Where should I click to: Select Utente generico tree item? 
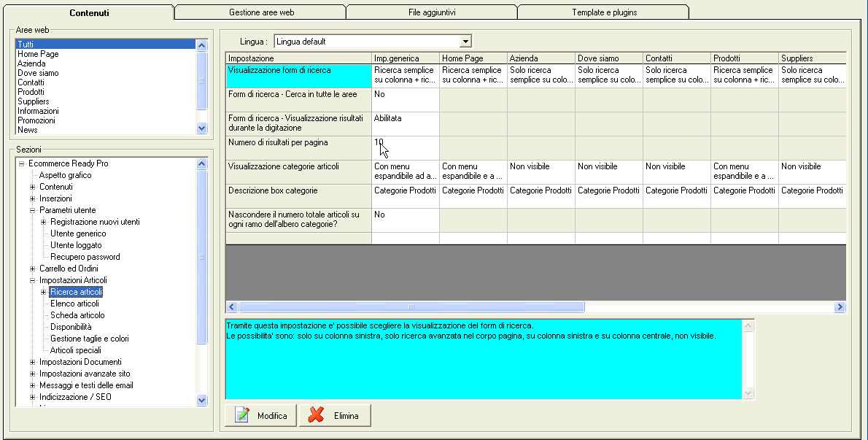pos(78,233)
